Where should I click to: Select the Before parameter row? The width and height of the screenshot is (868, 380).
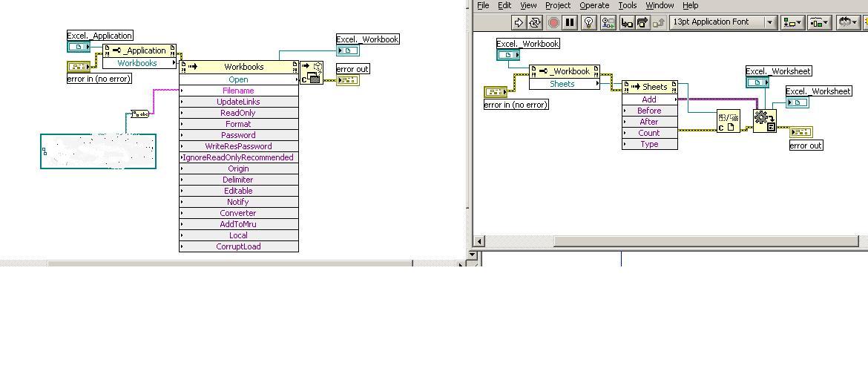(x=649, y=111)
